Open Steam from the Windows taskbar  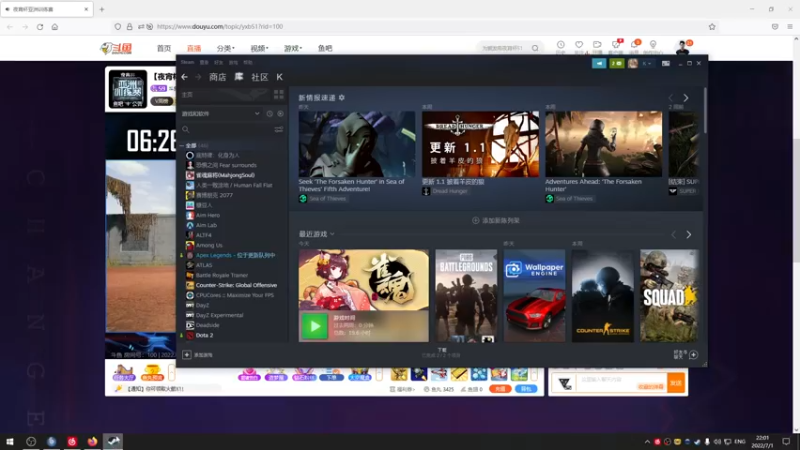tap(113, 441)
